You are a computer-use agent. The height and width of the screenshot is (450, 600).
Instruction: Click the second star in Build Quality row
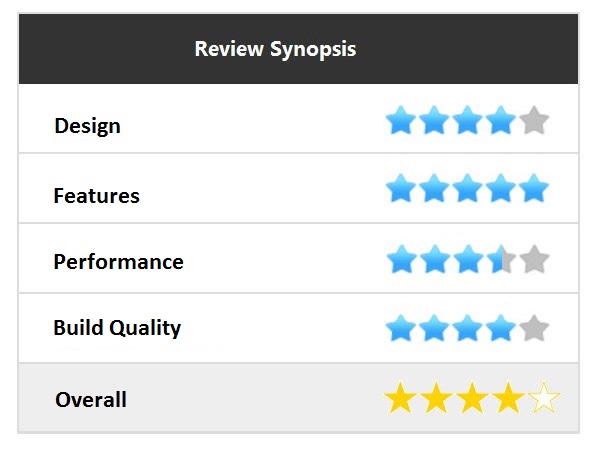434,328
